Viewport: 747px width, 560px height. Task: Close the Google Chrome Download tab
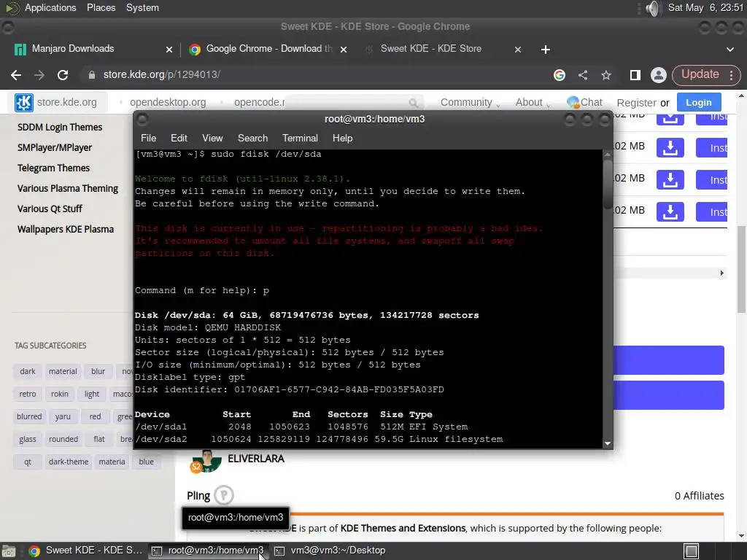[x=344, y=49]
